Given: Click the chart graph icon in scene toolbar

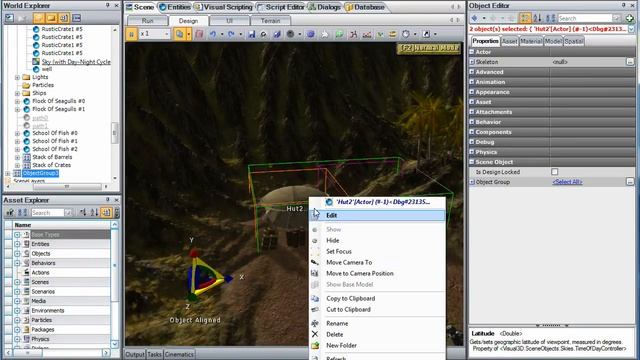Looking at the screenshot, I should point(367,34).
